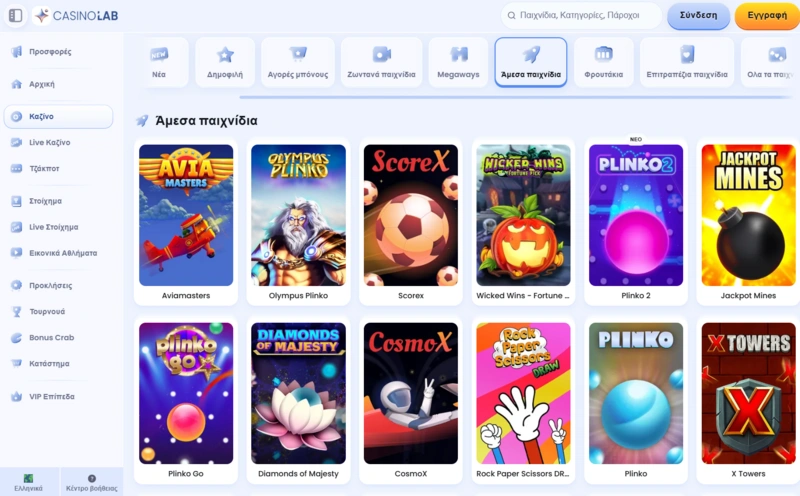Open Diamonds of Majesty lotus thumbnail
Viewport: 800px width, 496px height.
(298, 393)
